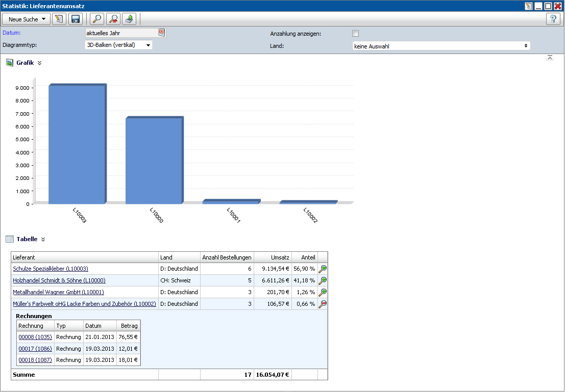Open invoice 00008 (1035) link
The image size is (565, 392).
point(34,337)
